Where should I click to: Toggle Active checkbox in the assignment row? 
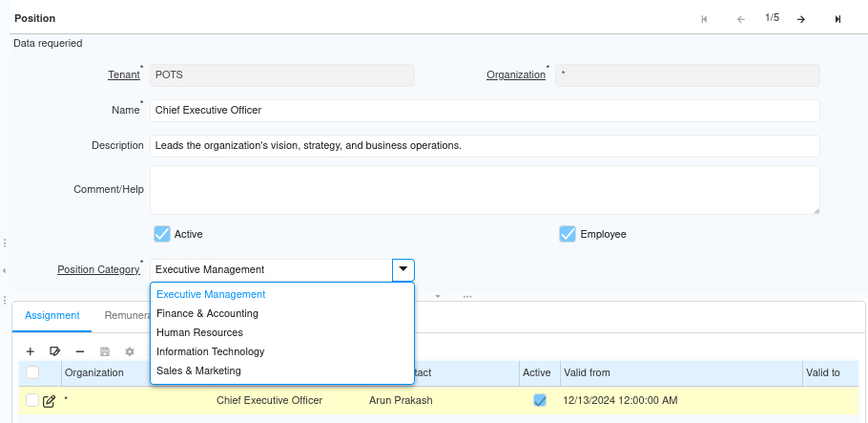pyautogui.click(x=540, y=400)
